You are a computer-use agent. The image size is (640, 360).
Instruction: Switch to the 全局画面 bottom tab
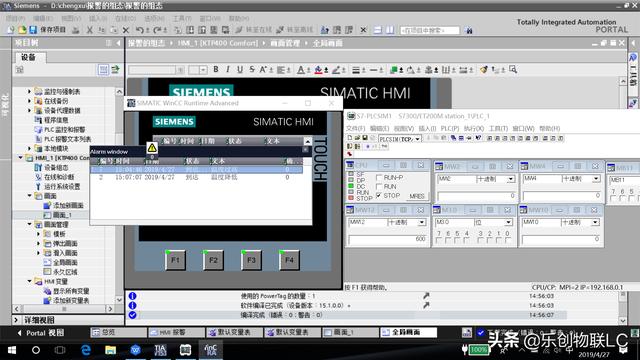point(409,332)
